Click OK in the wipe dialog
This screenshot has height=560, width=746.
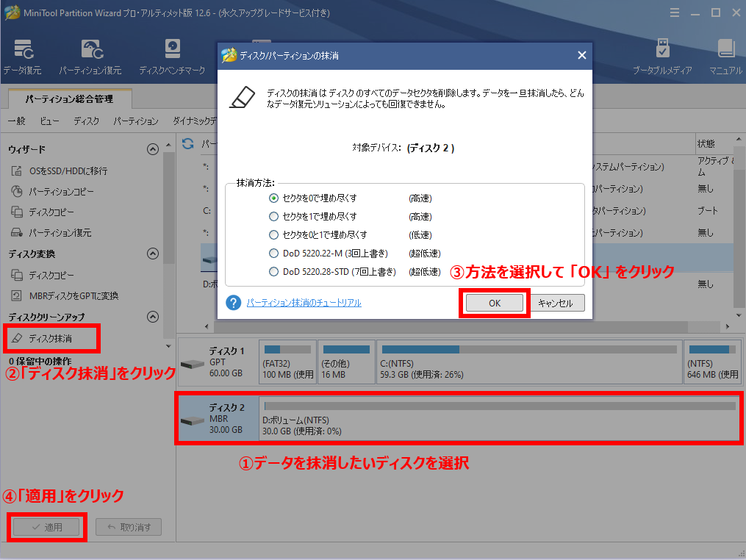(x=495, y=303)
